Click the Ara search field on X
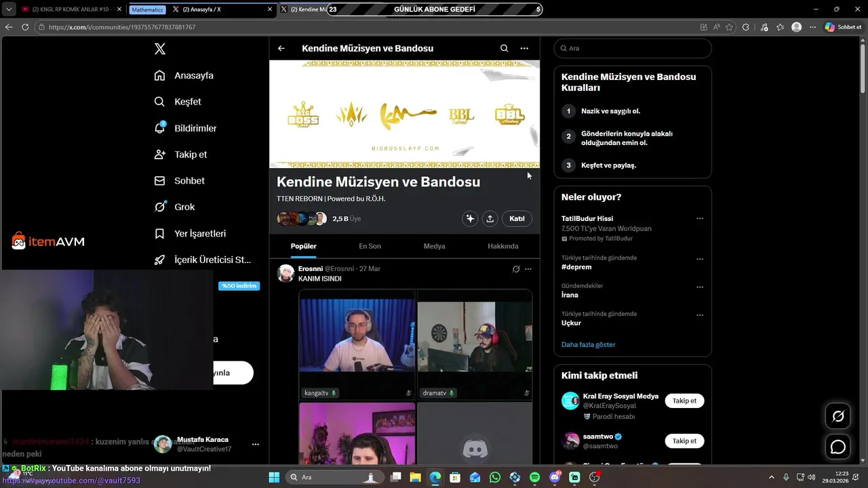 tap(633, 48)
